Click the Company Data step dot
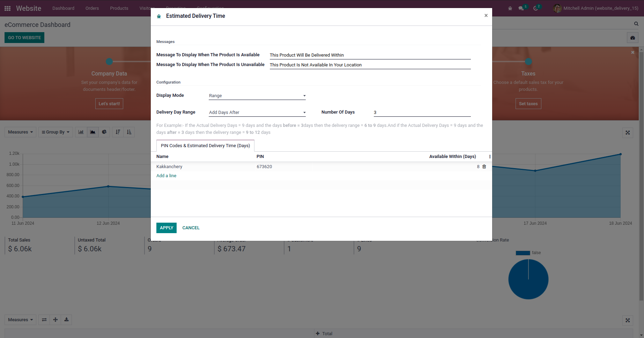Viewport: 644px width, 338px height. tap(109, 62)
